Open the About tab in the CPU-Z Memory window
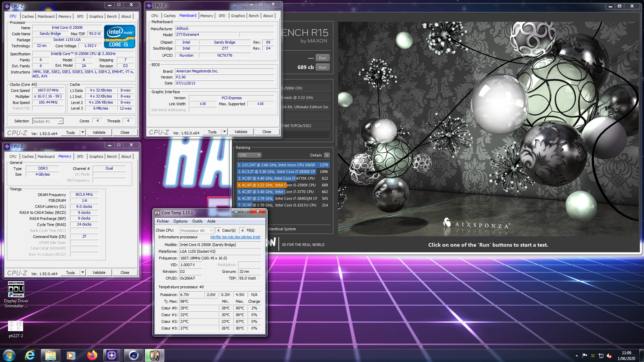Viewport: 644px width, 362px height. click(x=126, y=156)
